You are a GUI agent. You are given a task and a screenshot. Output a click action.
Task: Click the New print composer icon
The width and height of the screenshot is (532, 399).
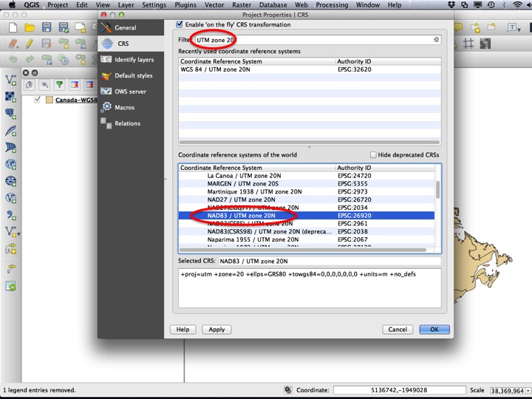pyautogui.click(x=81, y=27)
